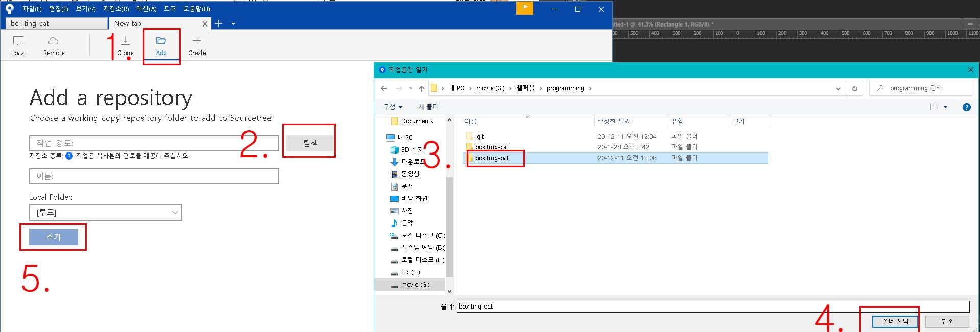
Task: Select 내 PC in navigation tree
Action: pyautogui.click(x=400, y=137)
